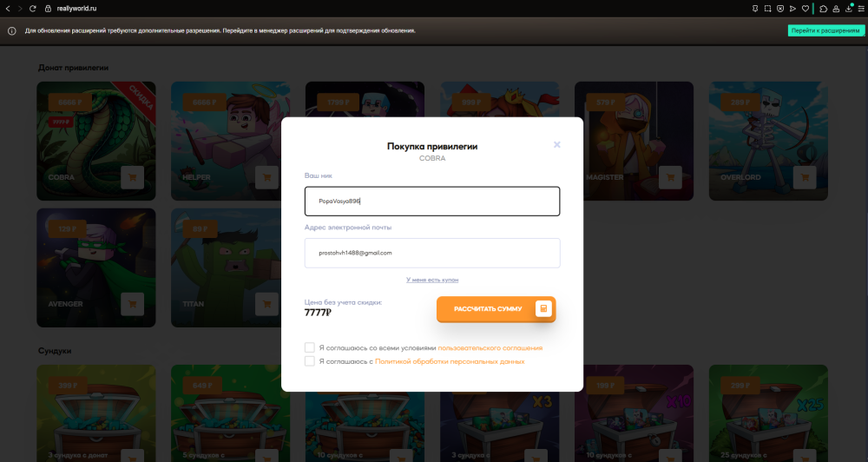868x462 pixels.
Task: Reload the reallyworld.ru page
Action: pos(33,9)
